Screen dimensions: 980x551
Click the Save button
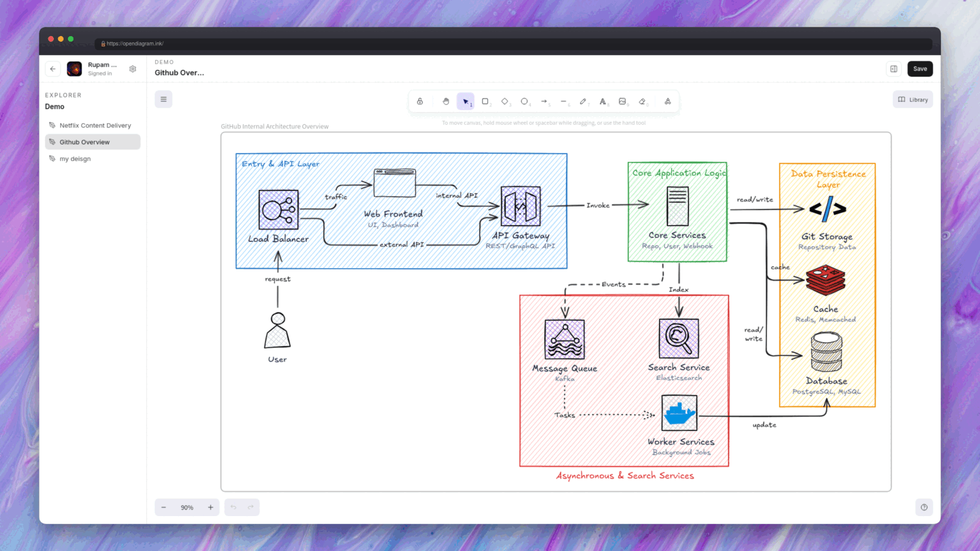pos(920,69)
